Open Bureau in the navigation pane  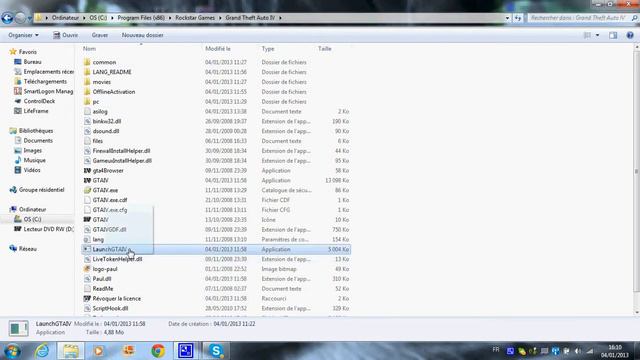pos(32,62)
